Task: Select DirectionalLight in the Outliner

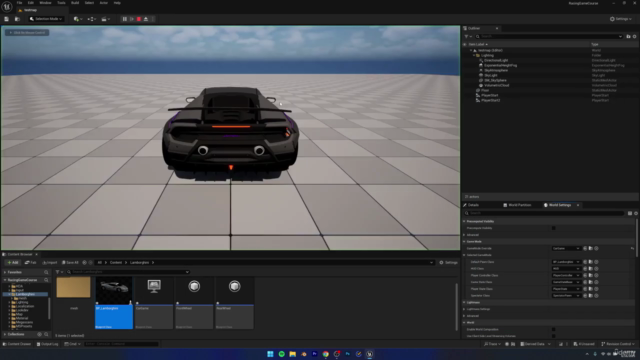Action: [x=496, y=60]
